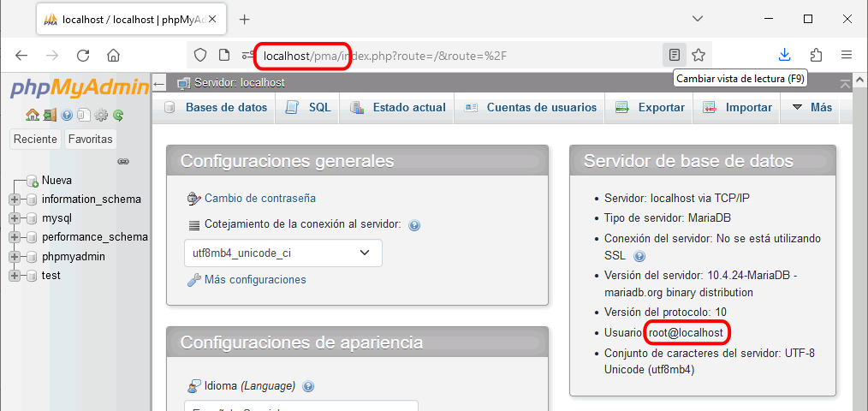Click help icon next to Cotejamiento label
Viewport: 868px width, 411px height.
[414, 225]
